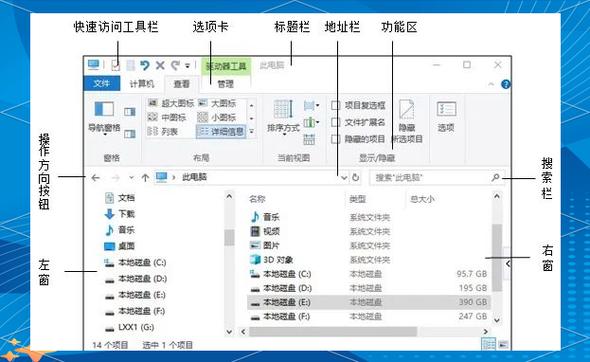Sort by the 名称 column header

click(258, 199)
